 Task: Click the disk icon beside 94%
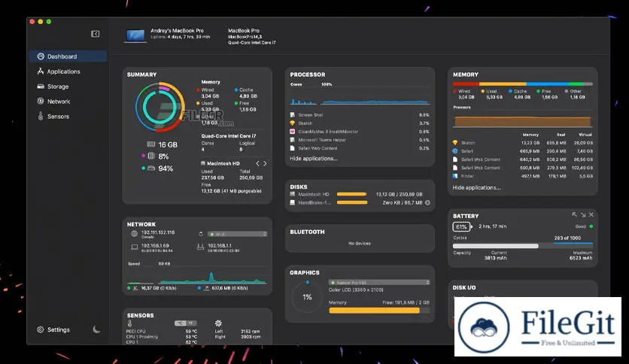(x=151, y=168)
